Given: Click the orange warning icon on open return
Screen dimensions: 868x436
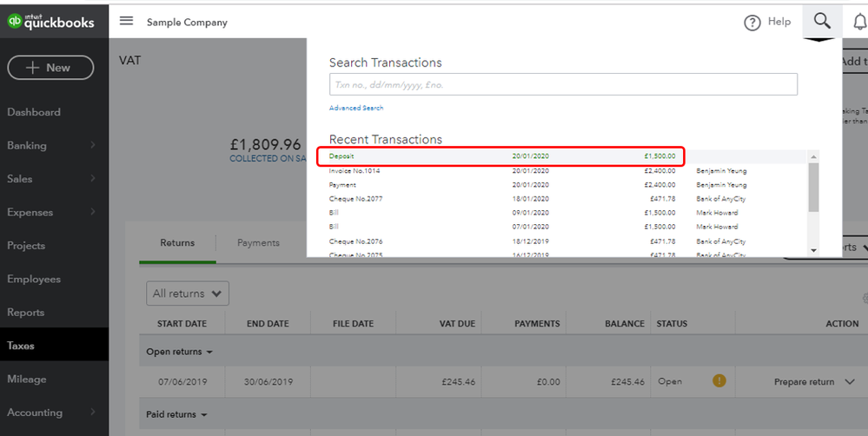Looking at the screenshot, I should 719,381.
